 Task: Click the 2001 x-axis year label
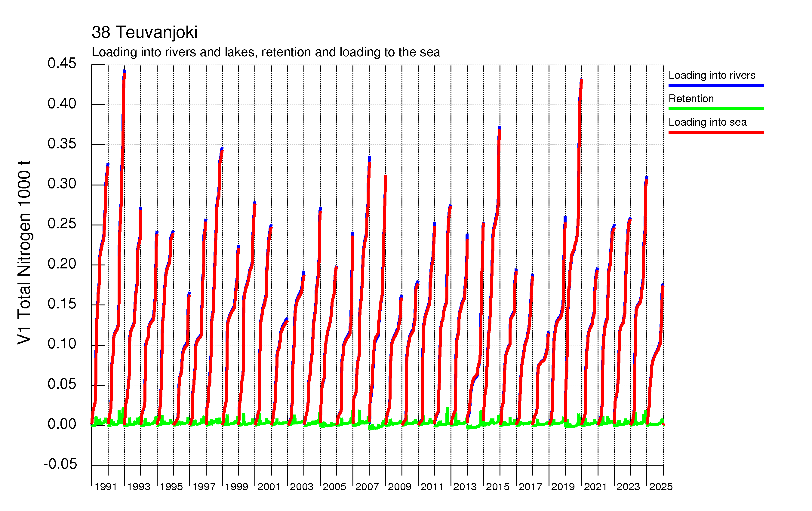269,487
